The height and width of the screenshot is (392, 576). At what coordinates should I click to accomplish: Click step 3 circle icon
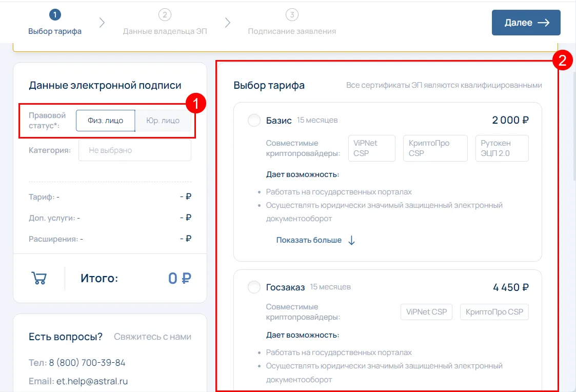pos(292,14)
